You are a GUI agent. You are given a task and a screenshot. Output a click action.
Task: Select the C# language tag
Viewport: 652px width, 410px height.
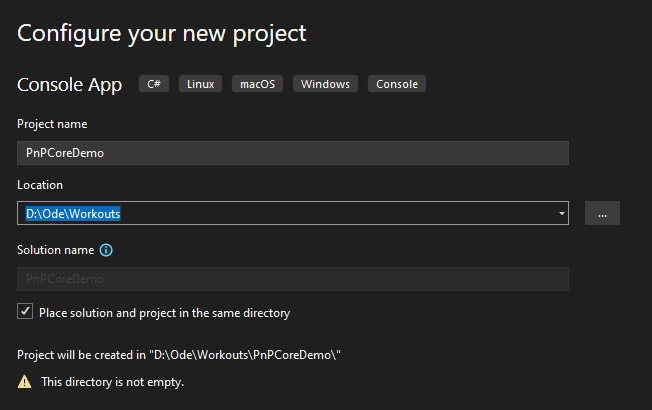[x=154, y=84]
